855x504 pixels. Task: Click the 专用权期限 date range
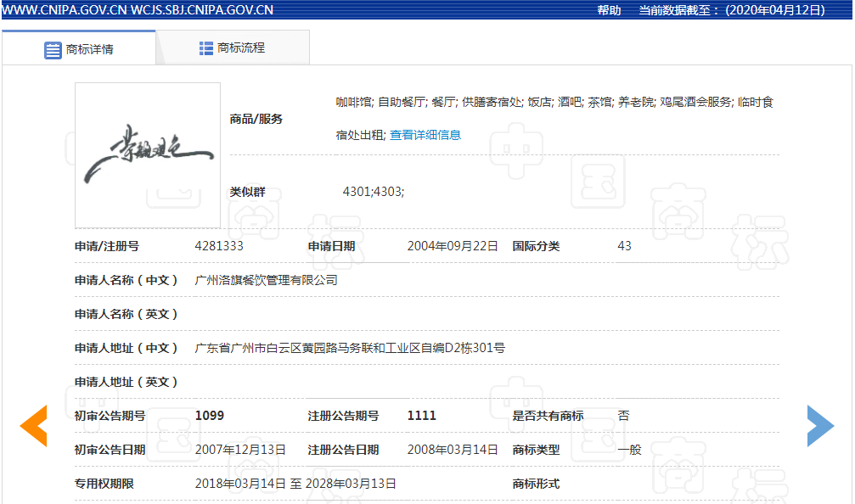click(295, 484)
